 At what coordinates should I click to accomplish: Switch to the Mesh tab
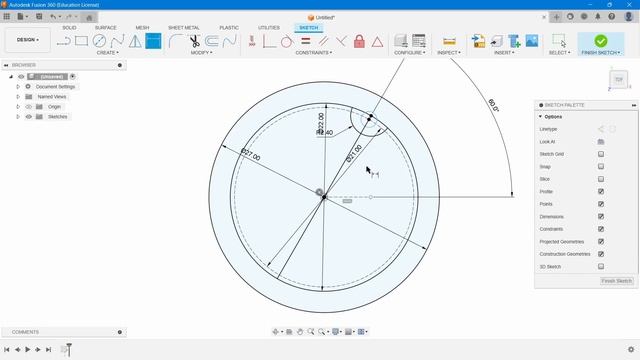point(142,28)
